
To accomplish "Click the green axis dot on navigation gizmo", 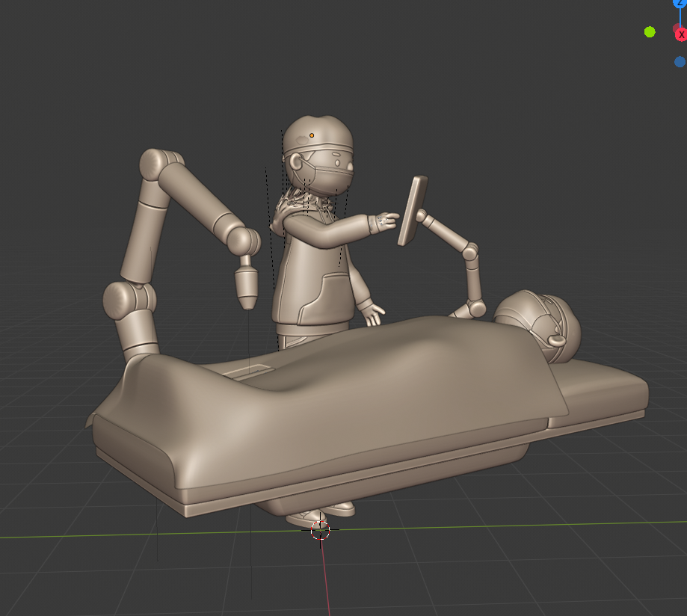I will point(650,32).
